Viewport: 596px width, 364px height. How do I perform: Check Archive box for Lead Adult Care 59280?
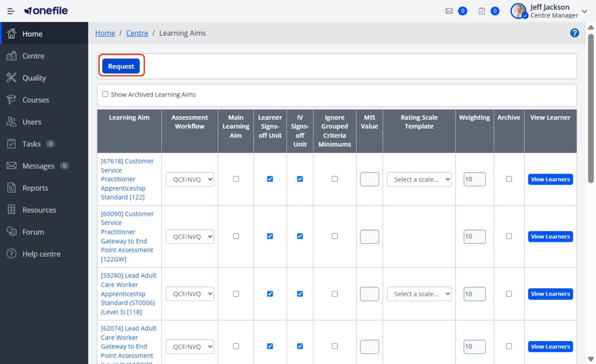point(509,294)
